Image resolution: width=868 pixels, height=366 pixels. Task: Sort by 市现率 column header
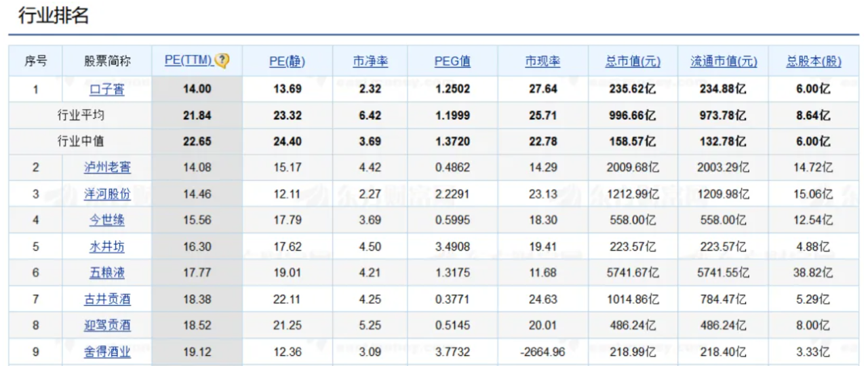(x=542, y=61)
